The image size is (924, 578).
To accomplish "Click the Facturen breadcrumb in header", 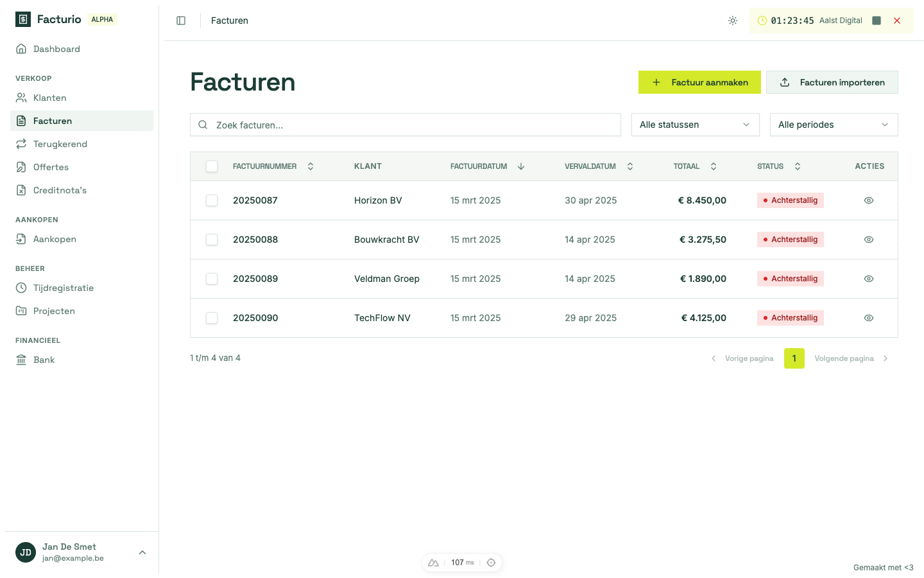I will (230, 21).
